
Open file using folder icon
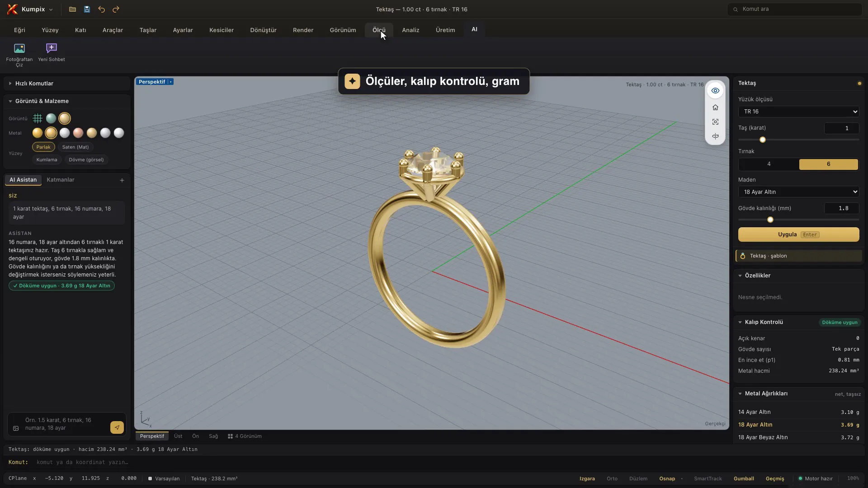(72, 9)
